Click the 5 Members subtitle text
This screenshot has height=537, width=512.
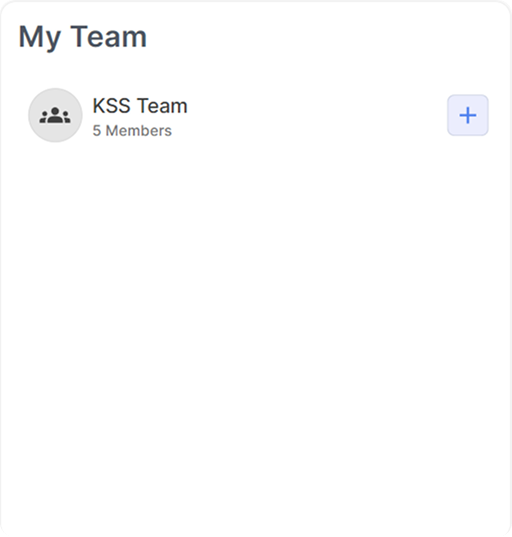pyautogui.click(x=132, y=131)
